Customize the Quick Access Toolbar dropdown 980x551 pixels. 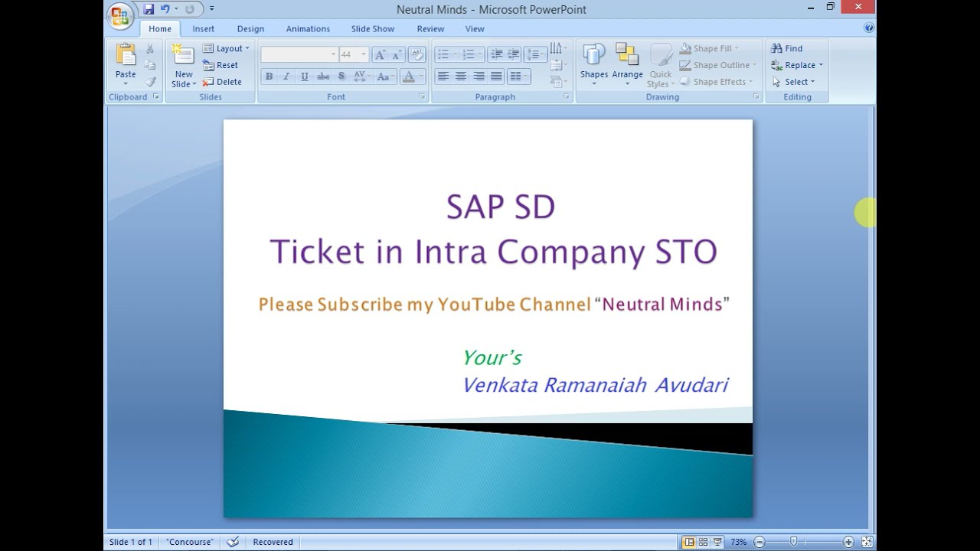[x=212, y=9]
